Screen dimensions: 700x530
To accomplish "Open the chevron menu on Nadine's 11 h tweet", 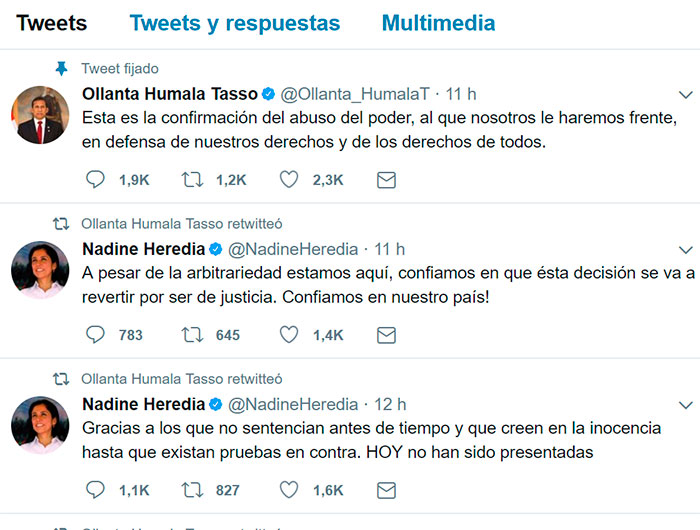I will [685, 250].
